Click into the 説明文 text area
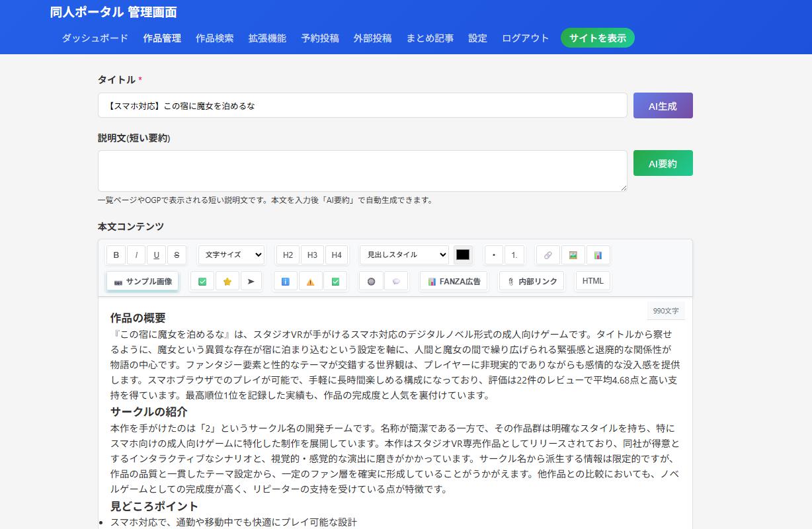812x529 pixels. [x=362, y=171]
